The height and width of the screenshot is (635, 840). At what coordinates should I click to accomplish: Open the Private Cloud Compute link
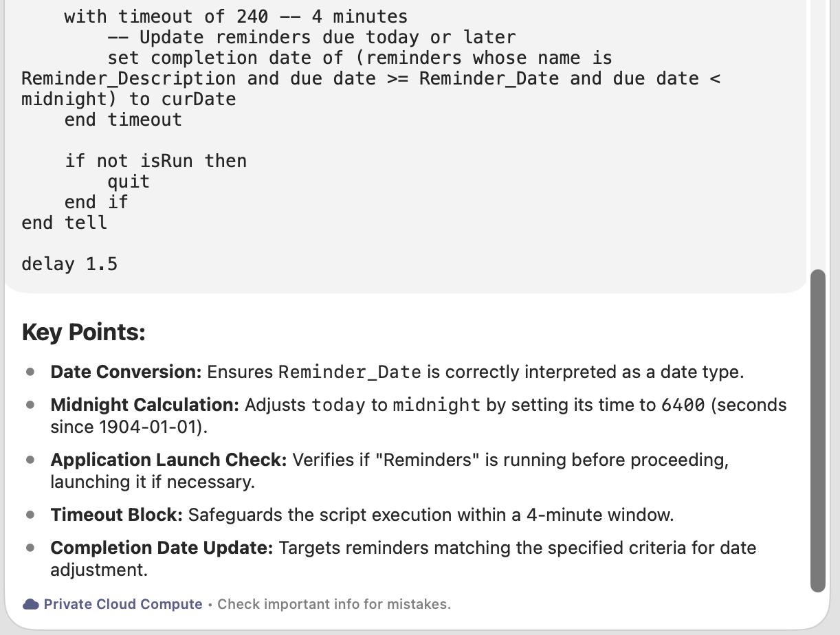click(x=122, y=604)
